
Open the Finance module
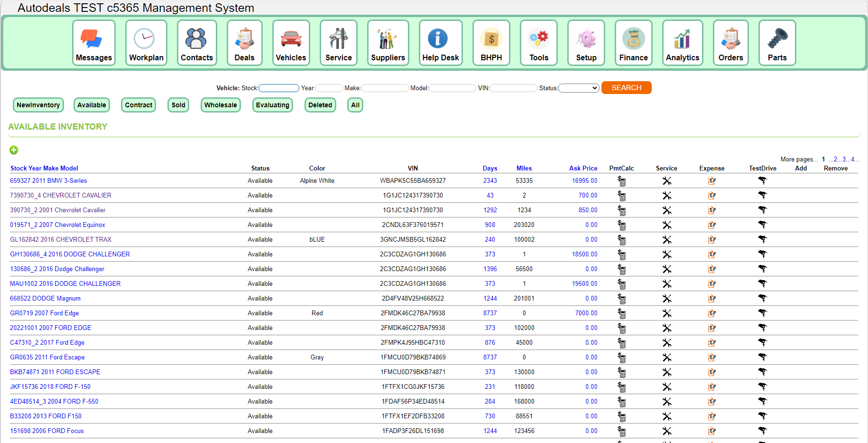[x=633, y=43]
